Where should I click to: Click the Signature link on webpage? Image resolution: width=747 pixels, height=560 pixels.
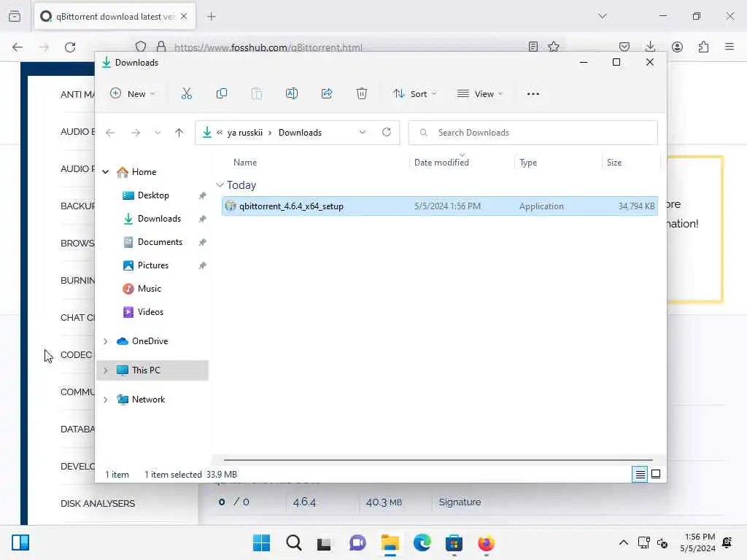click(460, 502)
